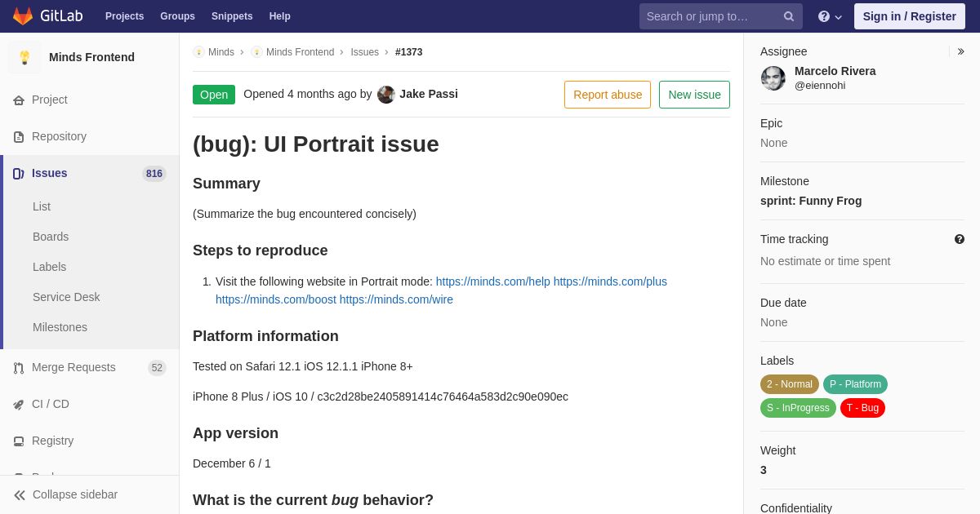Viewport: 980px width, 514px height.
Task: Open the Snippets top menu
Action: tap(232, 16)
